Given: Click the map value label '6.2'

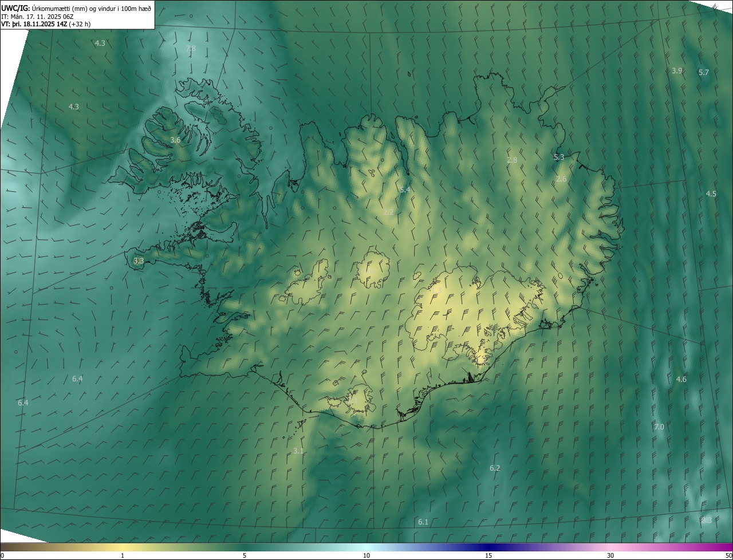Looking at the screenshot, I should pos(495,468).
